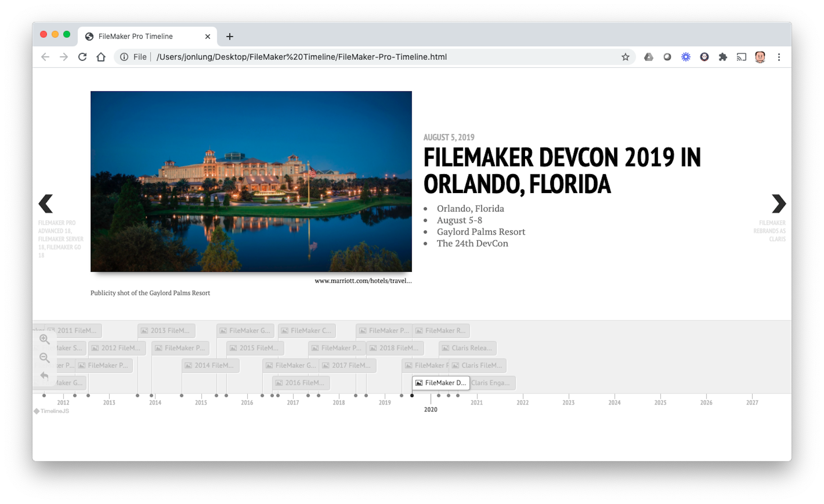Select the 2014 FileM... timeline marker
824x504 pixels.
click(210, 365)
